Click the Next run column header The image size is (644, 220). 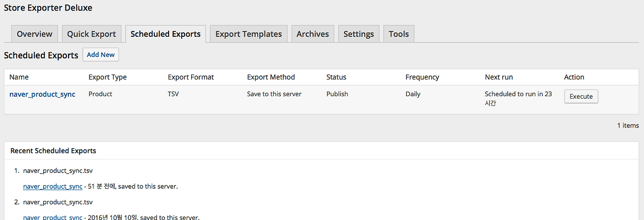tap(499, 77)
